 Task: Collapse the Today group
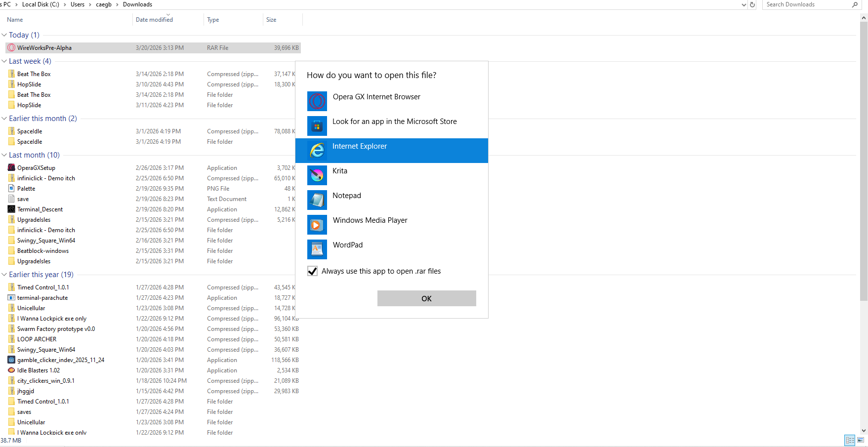[x=4, y=35]
